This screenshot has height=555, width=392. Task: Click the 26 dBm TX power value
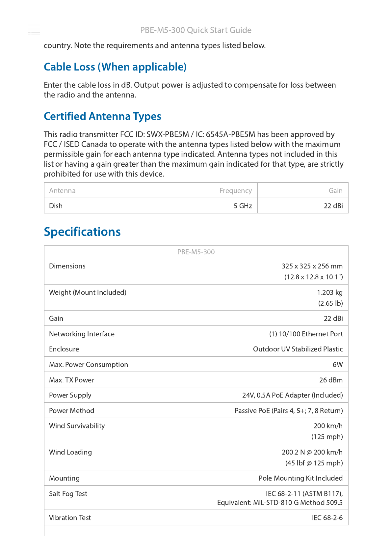click(331, 380)
